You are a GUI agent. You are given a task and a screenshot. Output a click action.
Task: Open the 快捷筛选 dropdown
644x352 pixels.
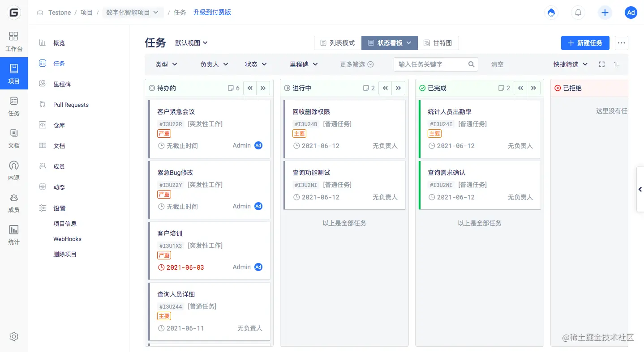[571, 64]
